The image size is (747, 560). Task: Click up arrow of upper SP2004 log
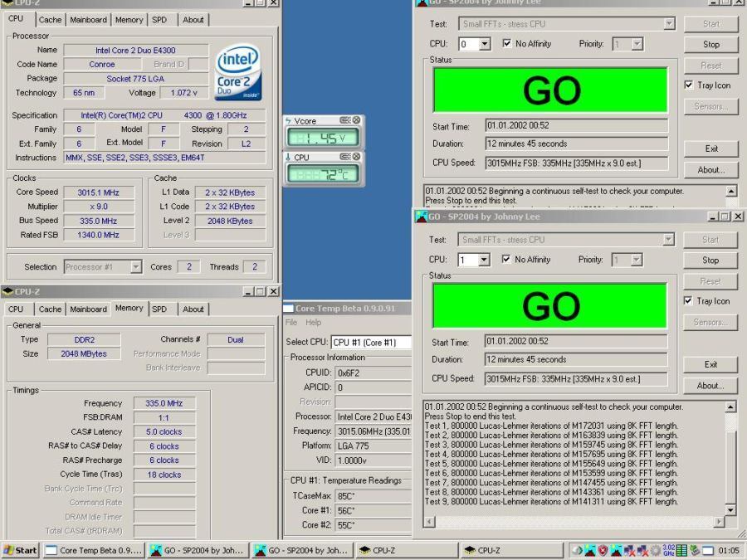click(730, 191)
